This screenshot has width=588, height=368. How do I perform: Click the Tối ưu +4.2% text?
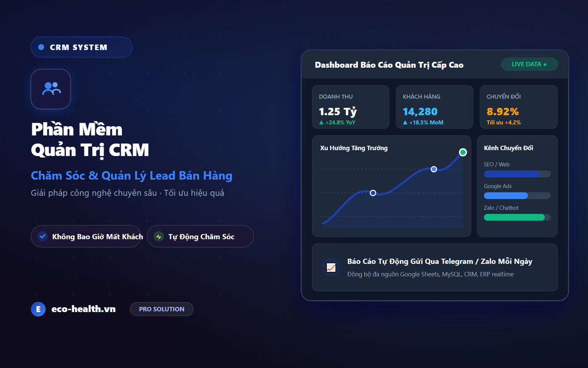(504, 123)
